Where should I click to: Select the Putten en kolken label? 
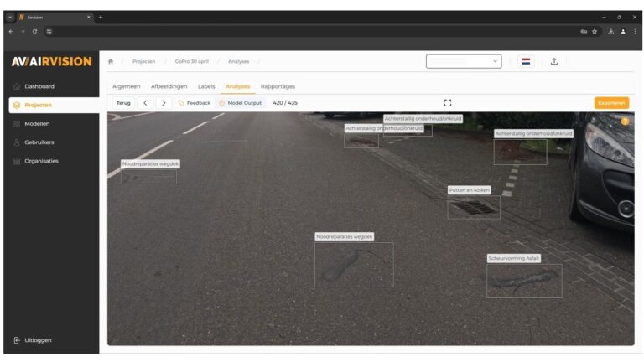click(x=469, y=190)
